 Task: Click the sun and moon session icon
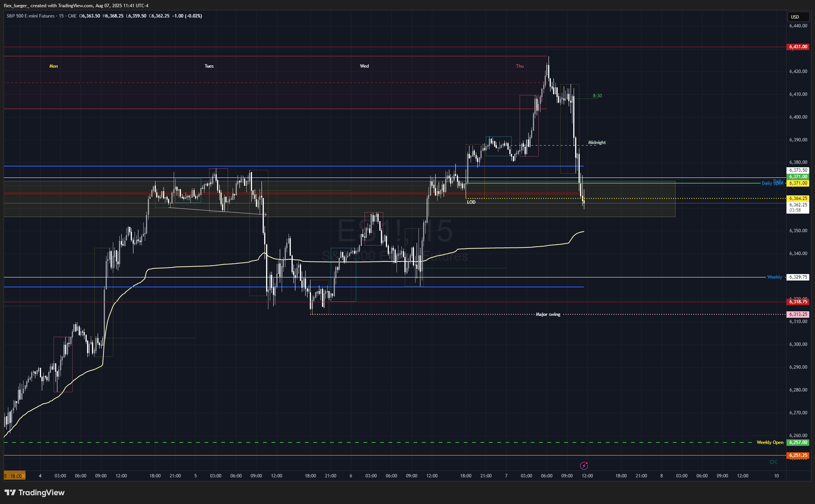[x=773, y=462]
